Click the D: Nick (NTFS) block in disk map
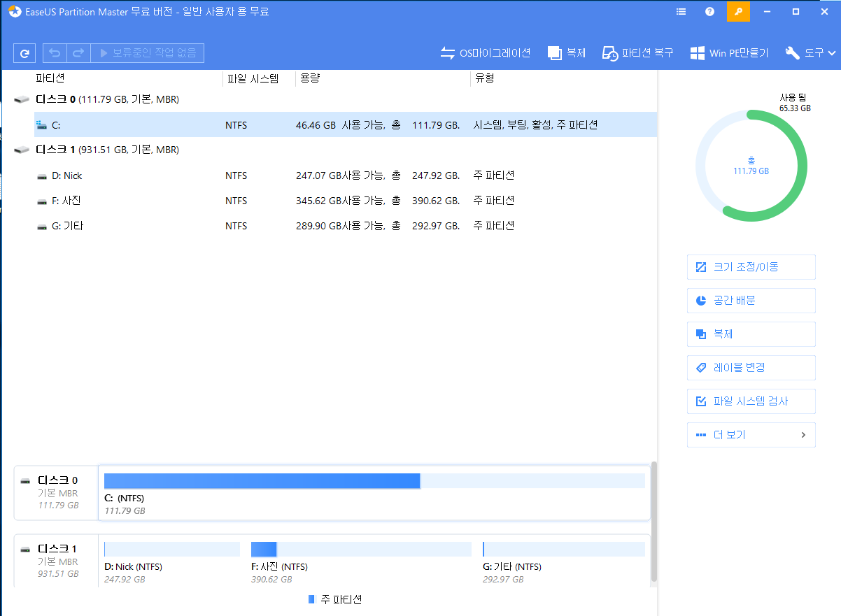The image size is (841, 616). (172, 562)
